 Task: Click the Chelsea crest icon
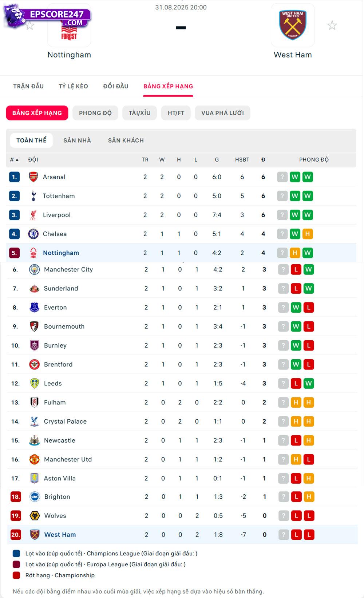pos(33,234)
